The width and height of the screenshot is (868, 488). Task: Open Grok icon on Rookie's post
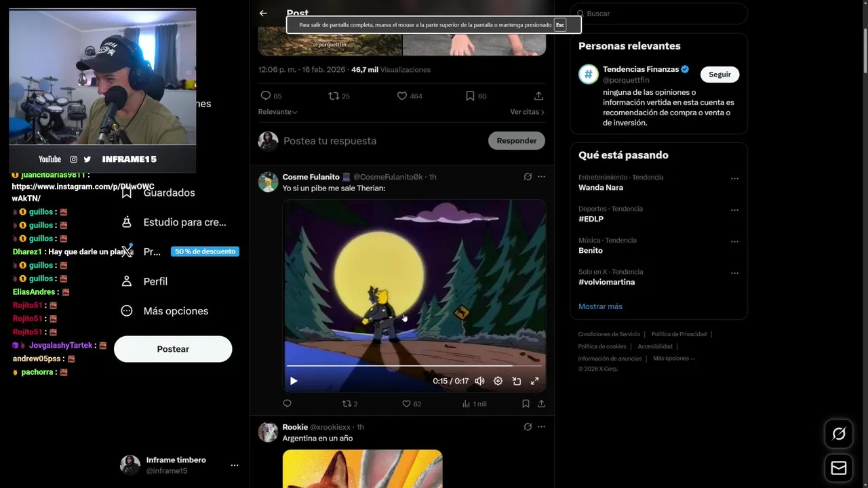tap(528, 427)
